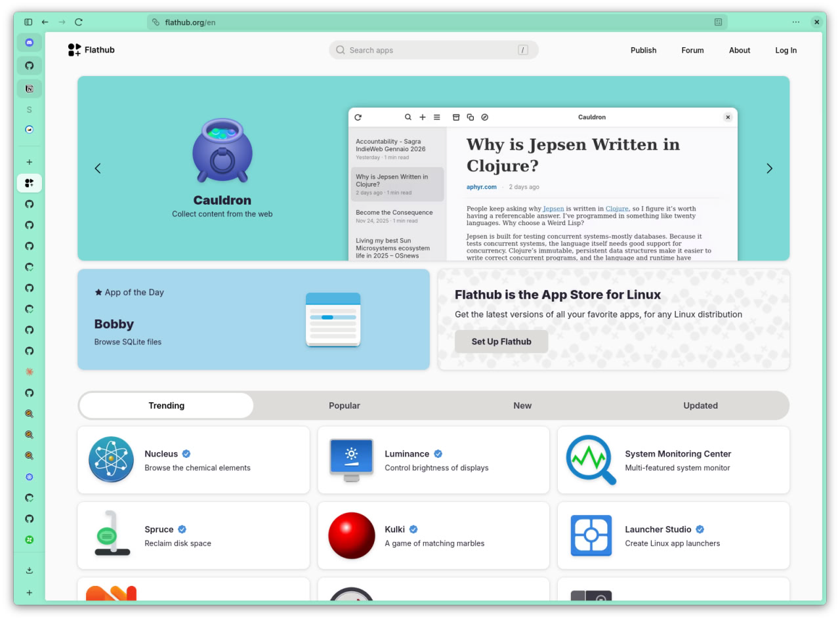Open the System Monitoring Center app card
Viewport: 840px width, 620px height.
pyautogui.click(x=673, y=460)
